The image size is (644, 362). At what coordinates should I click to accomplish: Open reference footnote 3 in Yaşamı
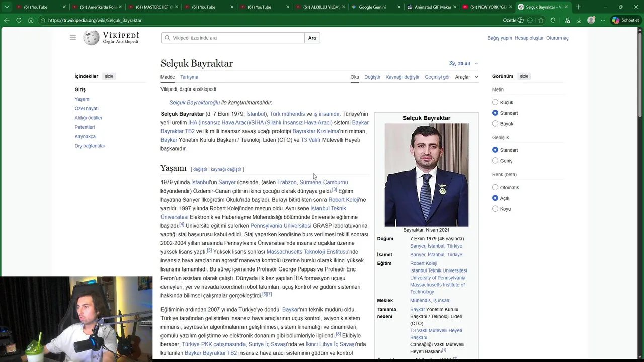[x=334, y=189]
